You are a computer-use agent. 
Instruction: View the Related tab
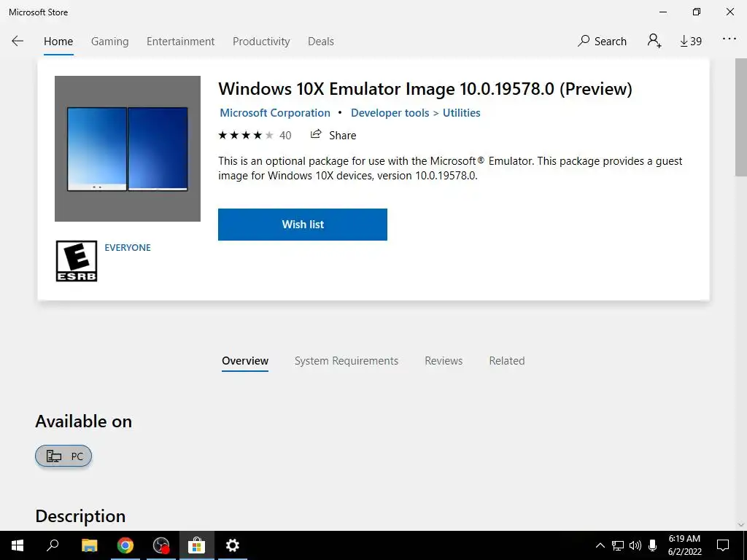(507, 361)
